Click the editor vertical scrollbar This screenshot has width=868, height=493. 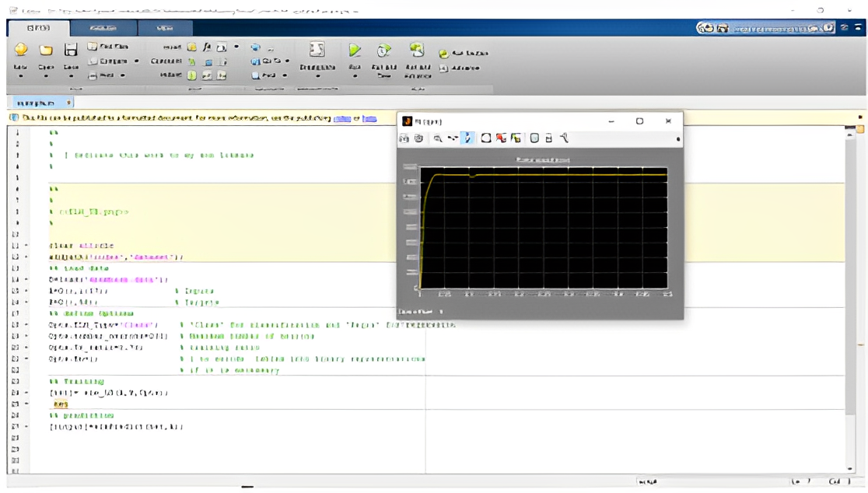point(849,272)
